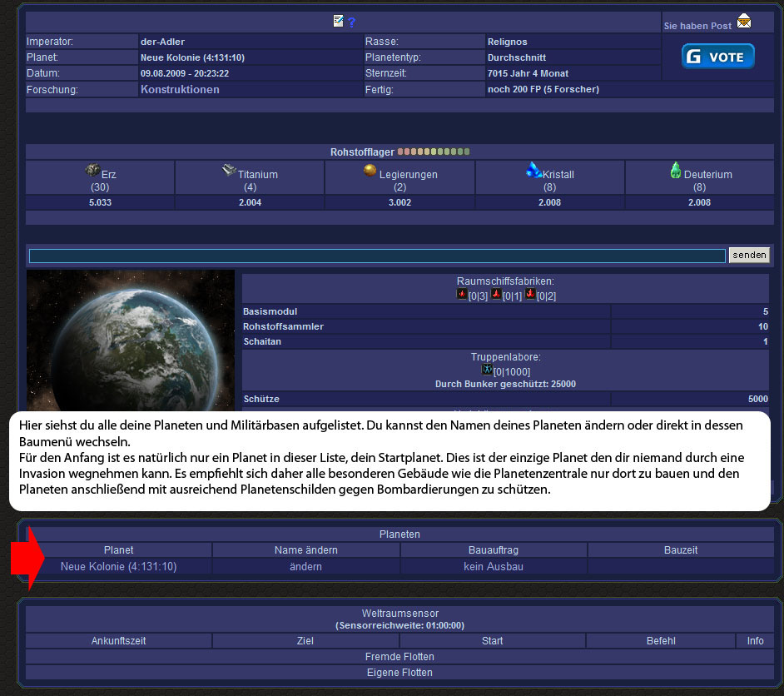
Task: Click the Titanium resource icon
Action: pos(229,170)
